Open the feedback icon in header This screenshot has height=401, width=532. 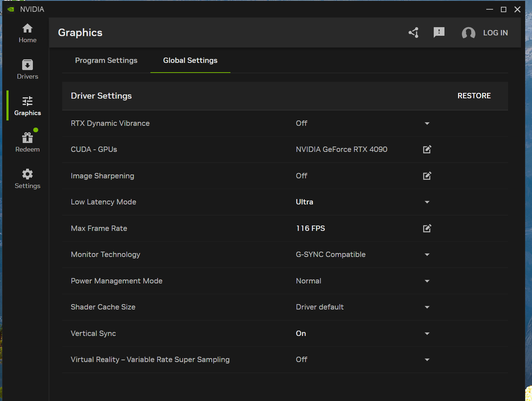[439, 33]
